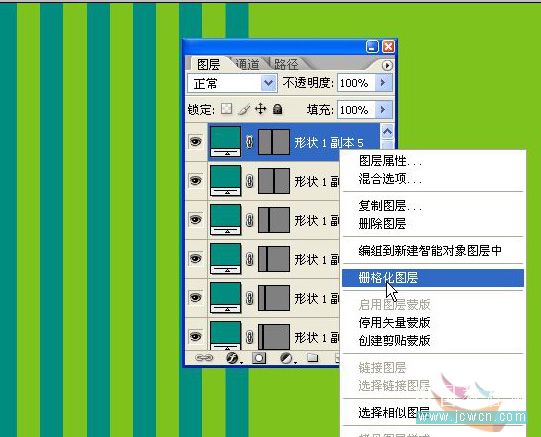Expand the 不透明度 opacity slider arrow
Screen dimensions: 541x437
[383, 83]
